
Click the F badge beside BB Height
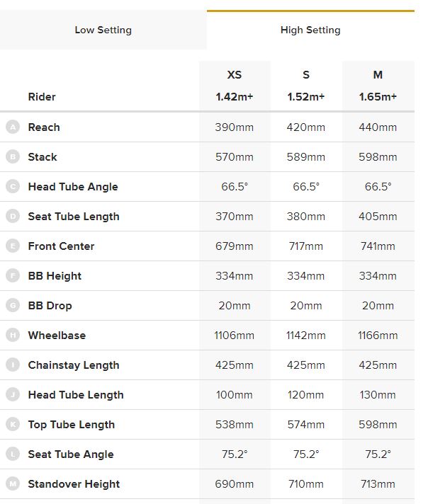(12, 276)
